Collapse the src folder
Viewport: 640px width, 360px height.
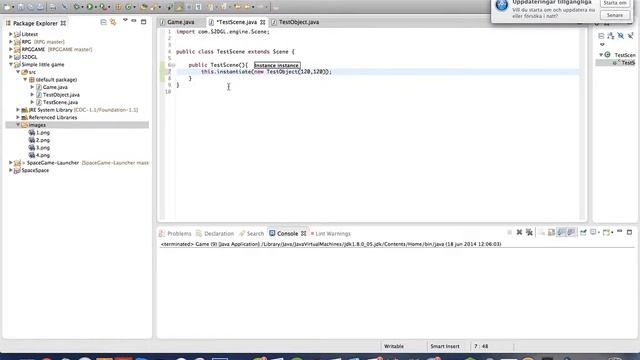(x=18, y=72)
